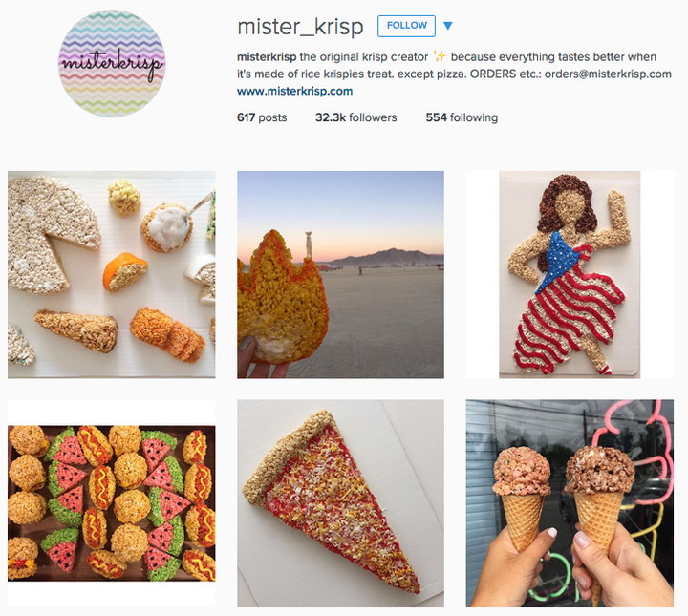
Task: Click the orders@misterkrisp.com email text
Action: (x=608, y=74)
